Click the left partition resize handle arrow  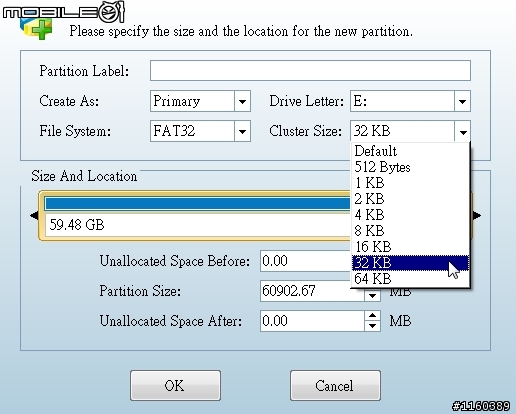coord(34,215)
